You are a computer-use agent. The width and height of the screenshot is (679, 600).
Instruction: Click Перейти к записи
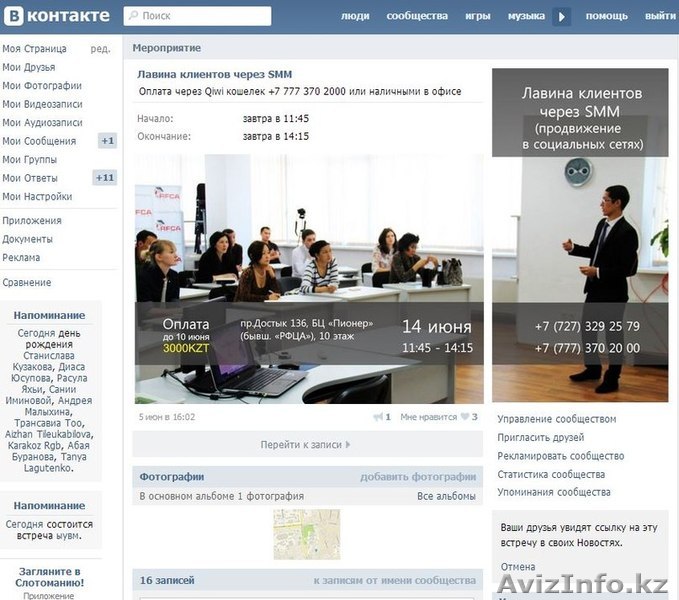(x=307, y=445)
